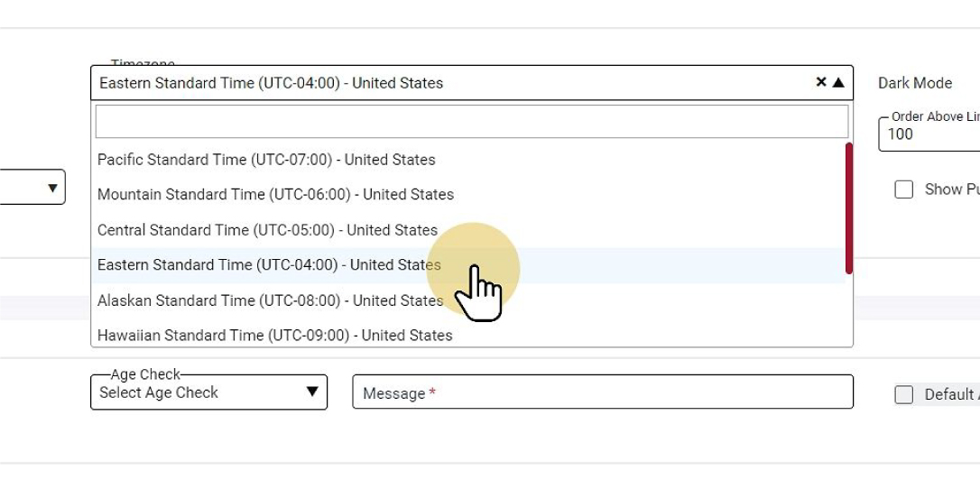
Task: Click the arrow of the leftmost partially visible dropdown
Action: pos(52,188)
